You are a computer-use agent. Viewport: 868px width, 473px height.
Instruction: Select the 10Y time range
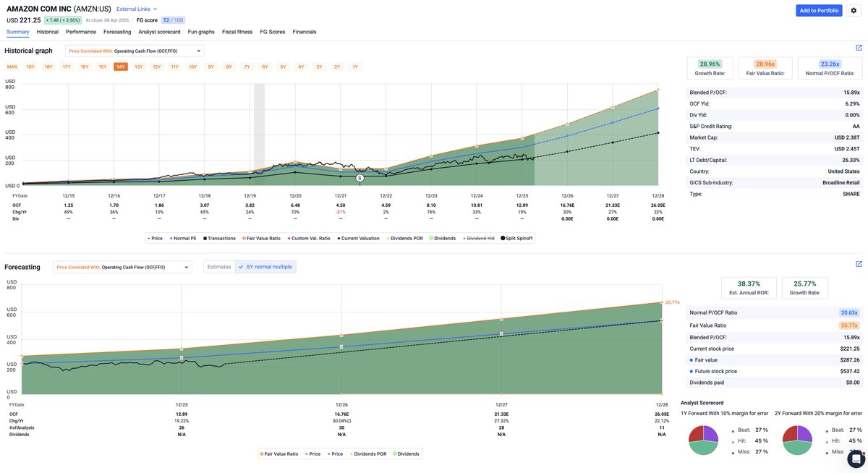(x=193, y=67)
